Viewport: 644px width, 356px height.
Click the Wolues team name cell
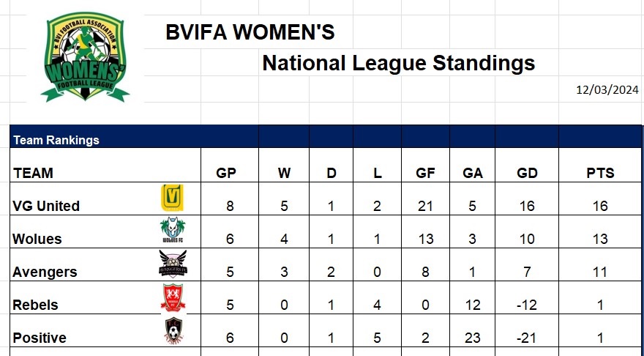tap(105, 232)
